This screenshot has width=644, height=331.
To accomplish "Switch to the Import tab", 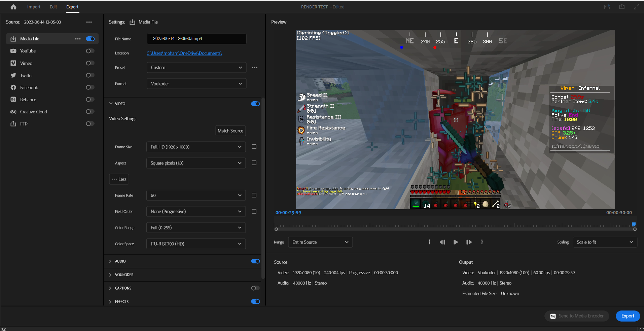I will click(x=34, y=7).
